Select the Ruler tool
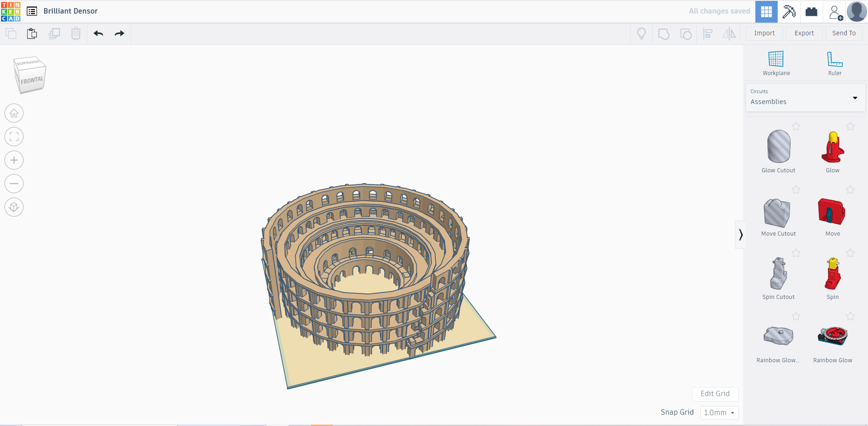 tap(835, 63)
